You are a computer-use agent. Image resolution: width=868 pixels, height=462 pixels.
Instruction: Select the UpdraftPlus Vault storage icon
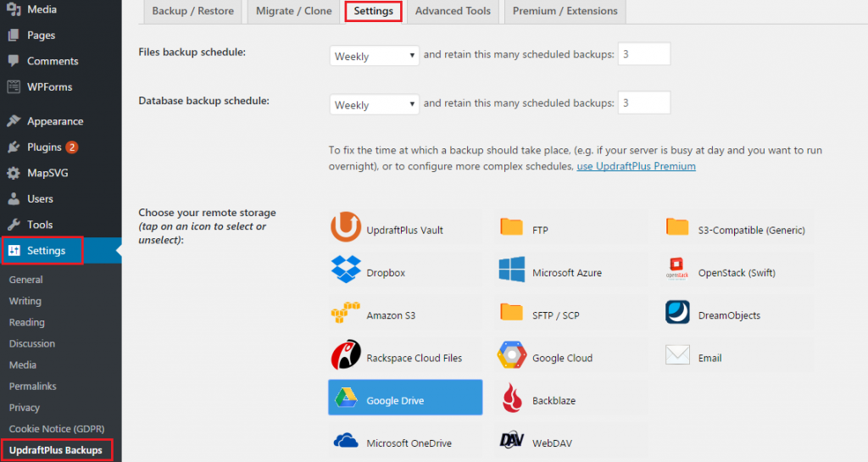point(346,227)
